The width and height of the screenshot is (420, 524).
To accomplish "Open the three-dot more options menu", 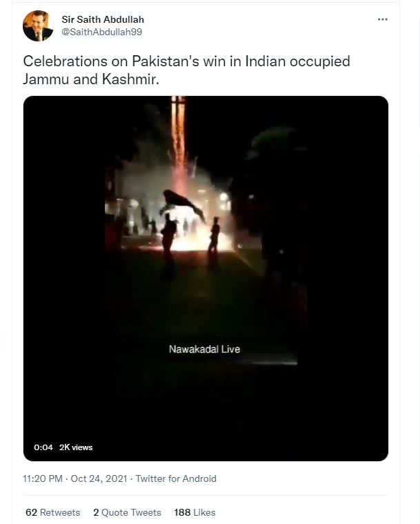I will (382, 19).
